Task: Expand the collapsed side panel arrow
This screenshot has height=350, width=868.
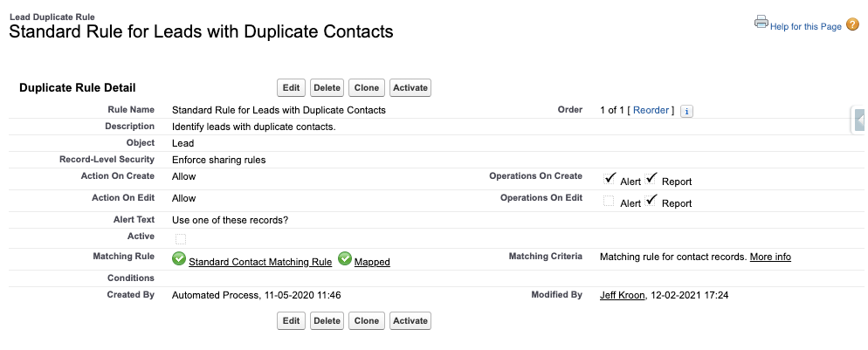Action: [860, 120]
